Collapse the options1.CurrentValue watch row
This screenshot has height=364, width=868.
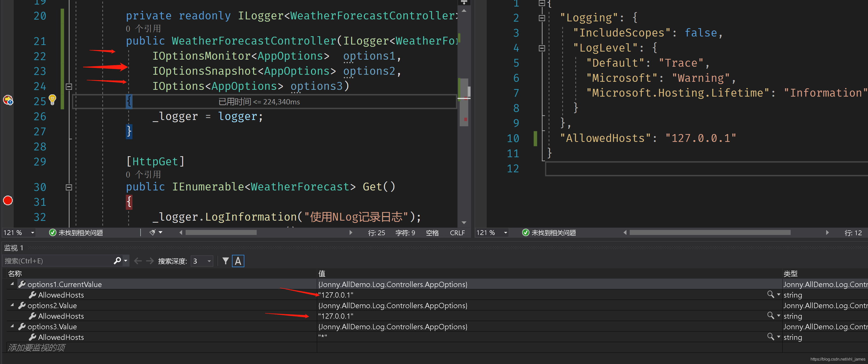pyautogui.click(x=12, y=284)
